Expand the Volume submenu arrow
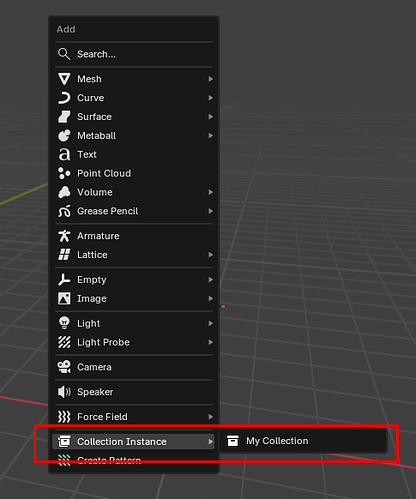The width and height of the screenshot is (416, 499). [x=210, y=192]
